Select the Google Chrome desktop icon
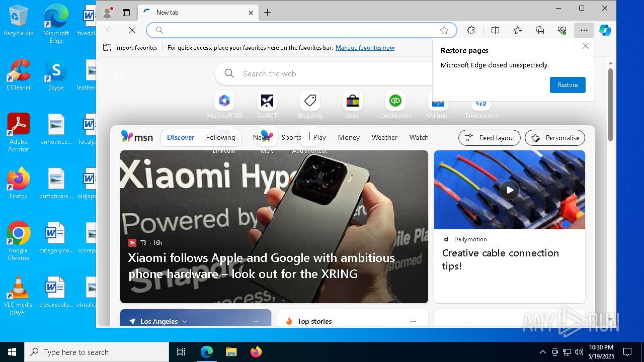644x362 pixels. point(19,241)
